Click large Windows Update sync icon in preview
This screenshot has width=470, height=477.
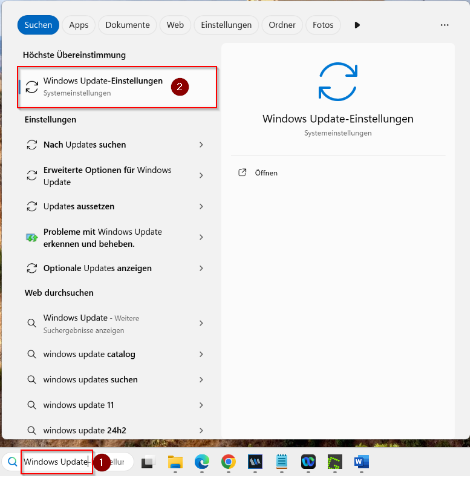338,82
